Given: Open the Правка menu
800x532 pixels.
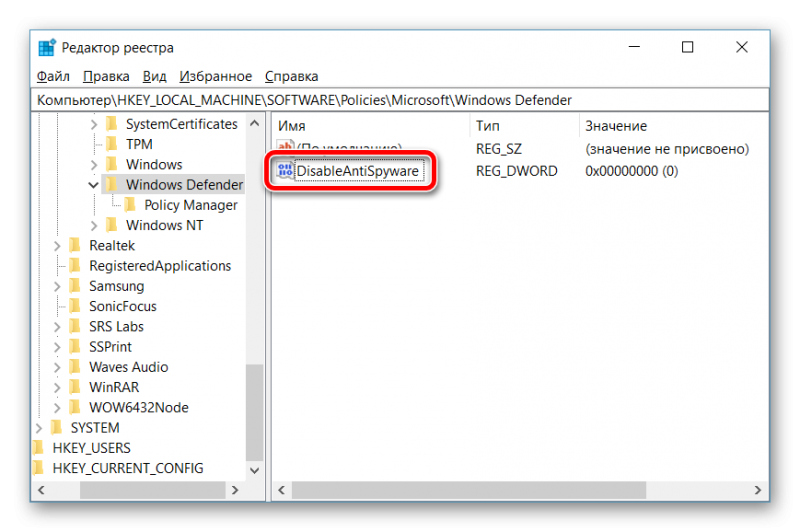Looking at the screenshot, I should point(106,77).
